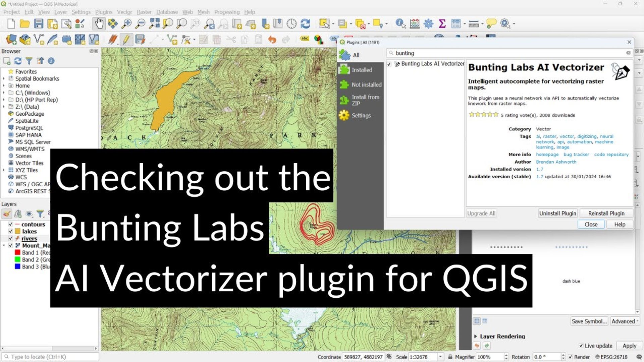Click the Select Features by area tool
Image resolution: width=644 pixels, height=362 pixels.
(x=324, y=24)
